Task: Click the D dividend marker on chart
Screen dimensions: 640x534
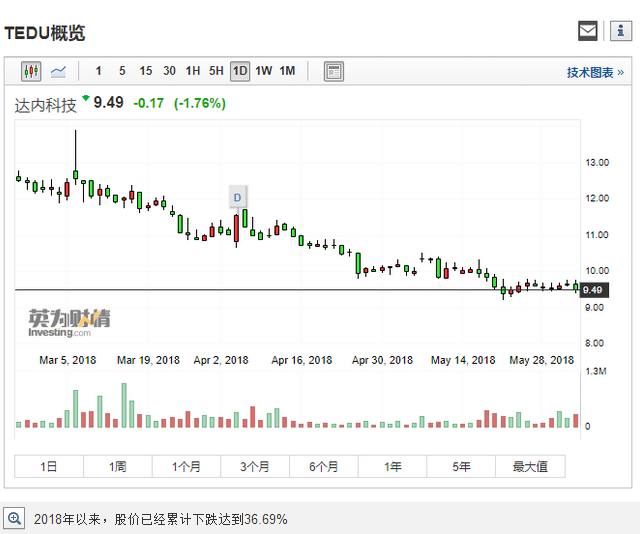Action: coord(238,198)
